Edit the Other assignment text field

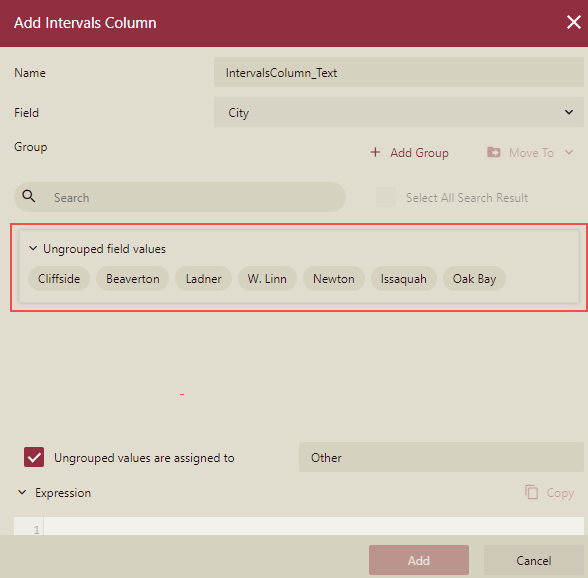[441, 457]
